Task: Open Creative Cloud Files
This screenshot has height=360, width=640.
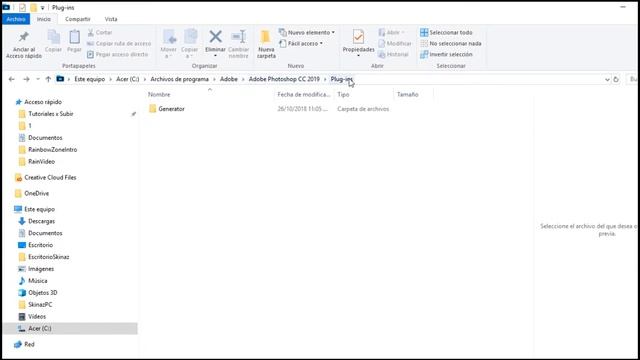Action: [x=50, y=178]
